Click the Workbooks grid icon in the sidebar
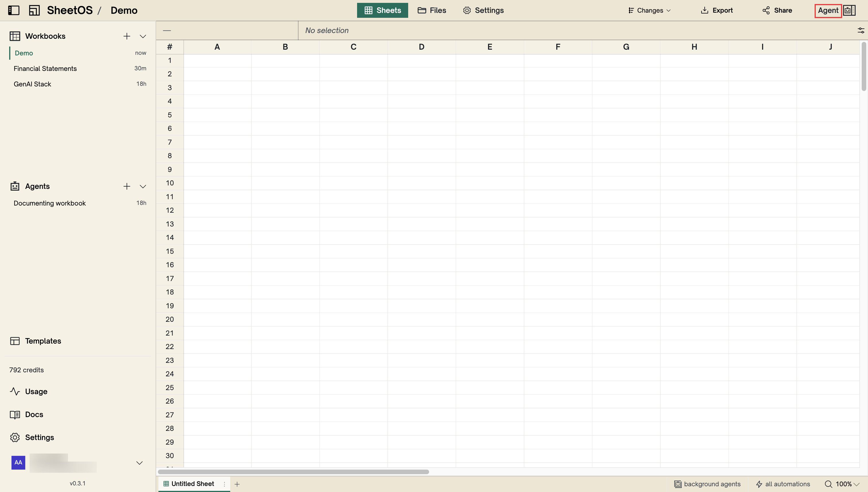The height and width of the screenshot is (492, 868). tap(15, 36)
